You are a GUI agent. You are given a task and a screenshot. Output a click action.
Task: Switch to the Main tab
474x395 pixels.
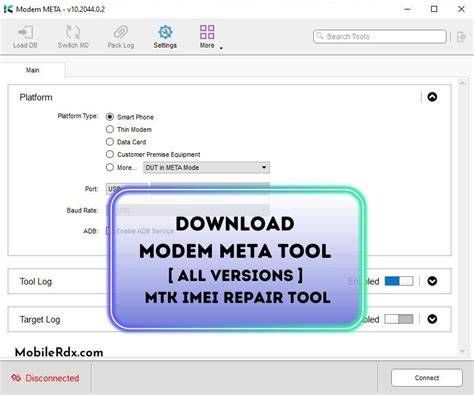click(x=33, y=70)
